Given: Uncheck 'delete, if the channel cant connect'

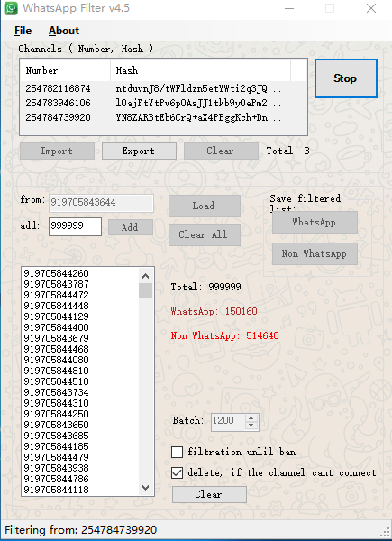Looking at the screenshot, I should click(x=177, y=473).
